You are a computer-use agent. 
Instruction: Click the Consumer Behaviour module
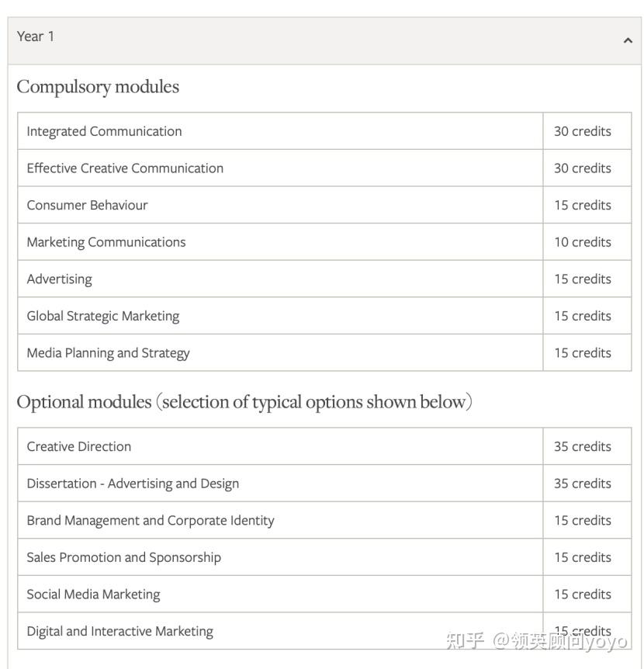click(x=87, y=206)
